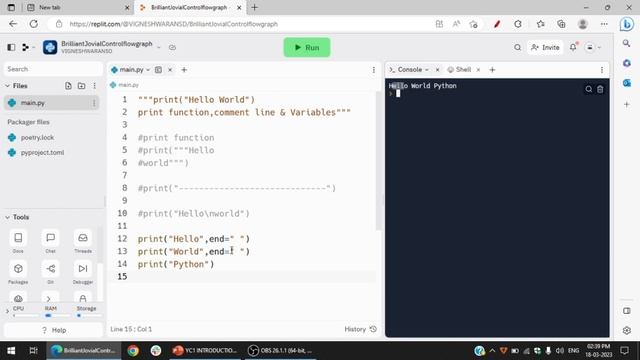
Task: Open the Threads tool
Action: click(x=83, y=242)
